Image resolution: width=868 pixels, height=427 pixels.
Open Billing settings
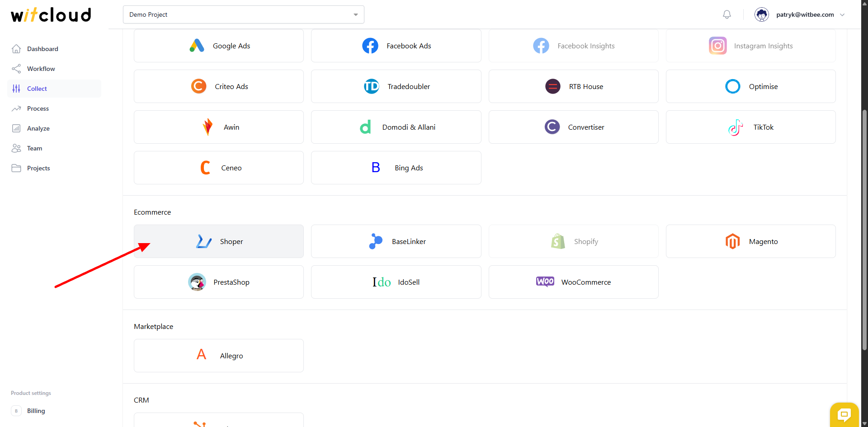pyautogui.click(x=54, y=411)
